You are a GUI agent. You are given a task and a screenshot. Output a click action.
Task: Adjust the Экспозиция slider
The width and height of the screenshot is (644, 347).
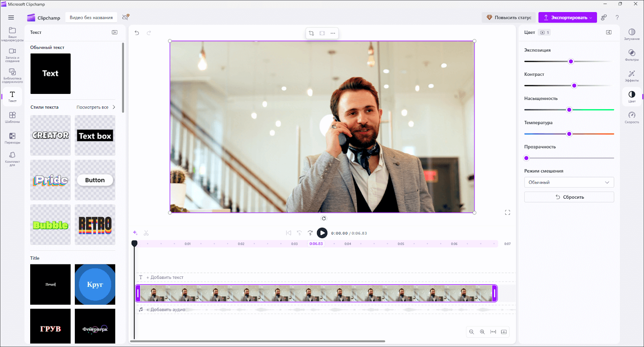click(571, 61)
